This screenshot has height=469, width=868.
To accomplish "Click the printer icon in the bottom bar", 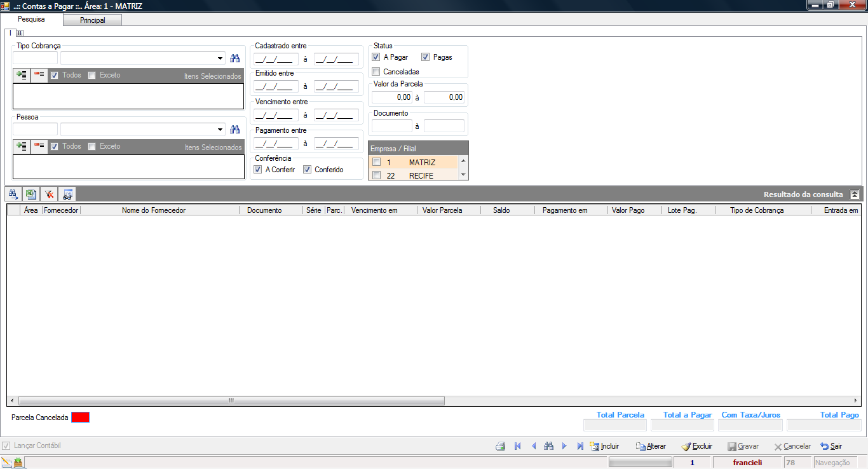I will click(501, 446).
